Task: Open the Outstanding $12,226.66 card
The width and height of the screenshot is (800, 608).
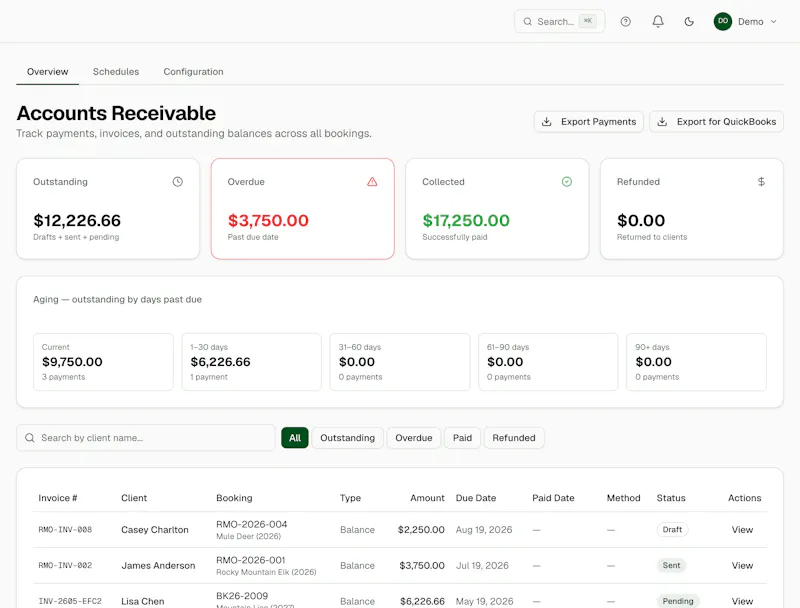Action: 108,209
